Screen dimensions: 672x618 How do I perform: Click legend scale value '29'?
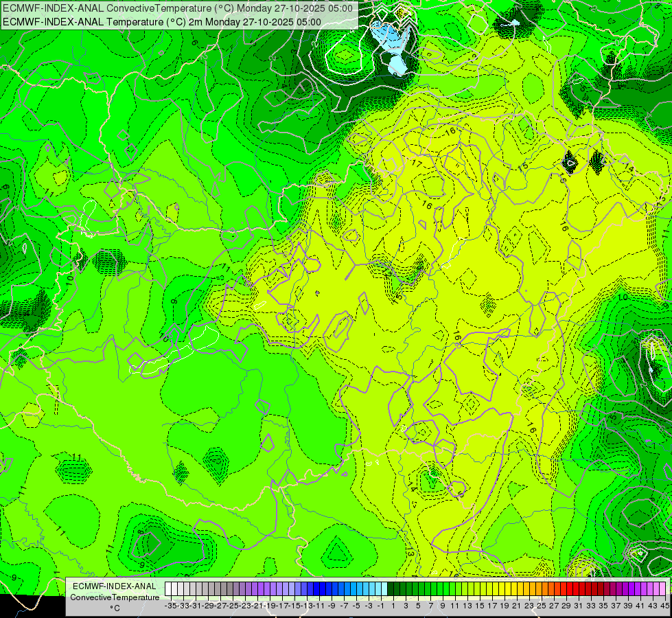[x=566, y=606]
